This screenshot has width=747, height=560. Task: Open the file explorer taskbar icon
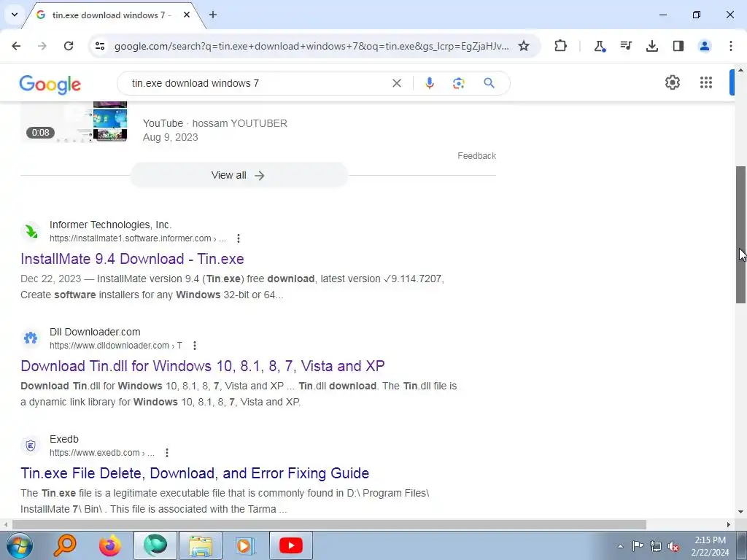click(201, 545)
